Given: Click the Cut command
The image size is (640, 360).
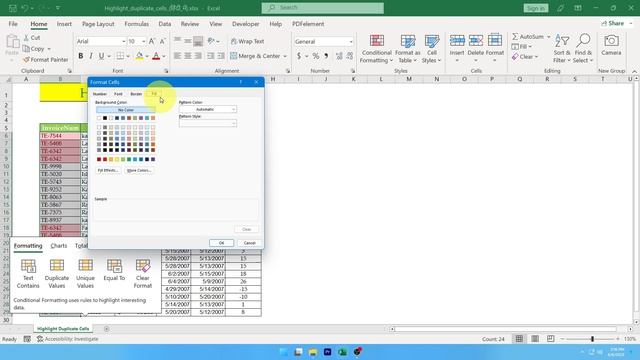Looking at the screenshot, I should [32, 38].
